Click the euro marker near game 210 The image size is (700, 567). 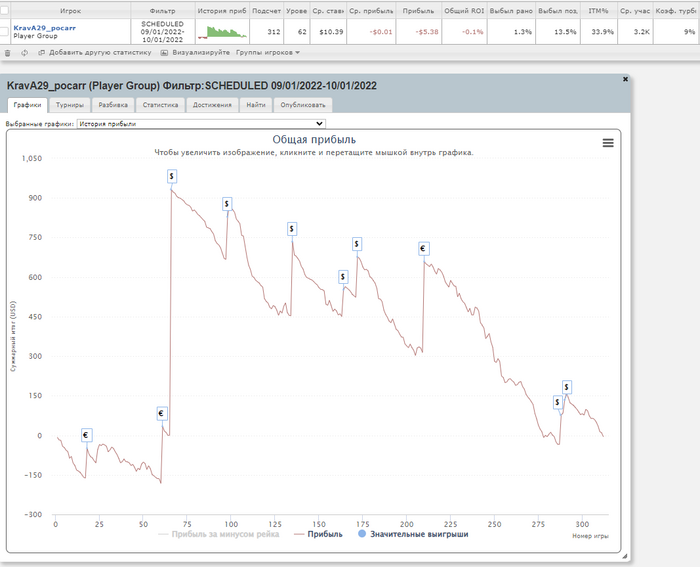point(424,249)
